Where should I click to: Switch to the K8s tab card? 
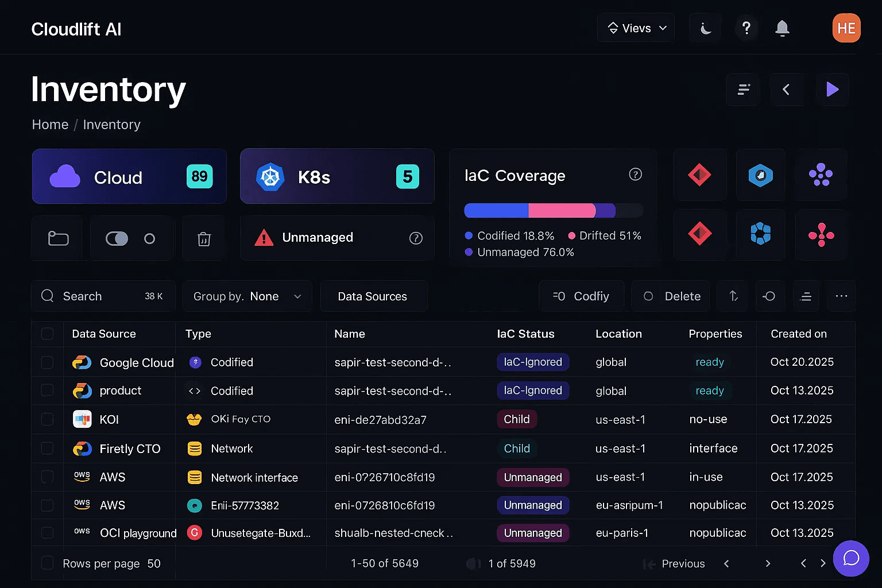pos(337,177)
